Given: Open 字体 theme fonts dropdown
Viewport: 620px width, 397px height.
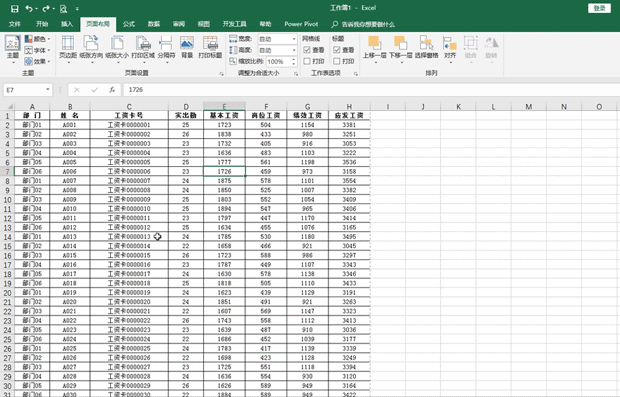Looking at the screenshot, I should pyautogui.click(x=37, y=50).
